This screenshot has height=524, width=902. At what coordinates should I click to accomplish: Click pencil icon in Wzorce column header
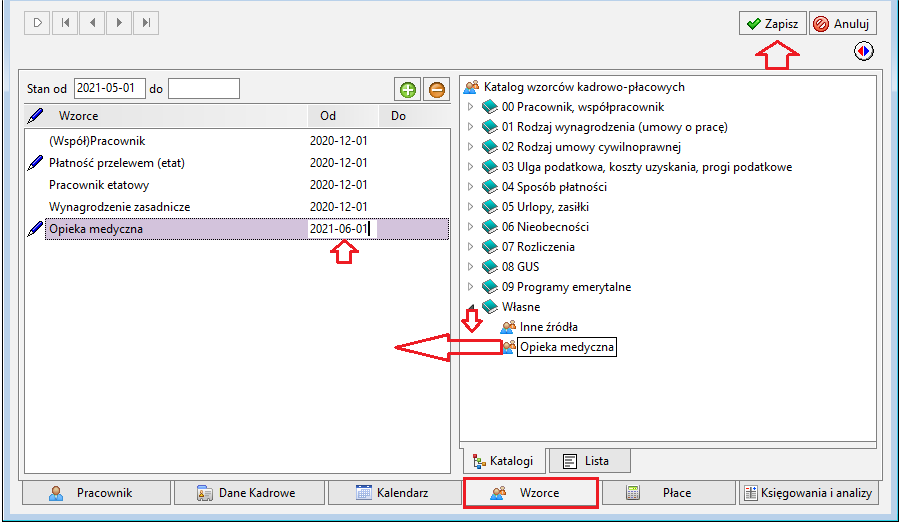(x=35, y=116)
